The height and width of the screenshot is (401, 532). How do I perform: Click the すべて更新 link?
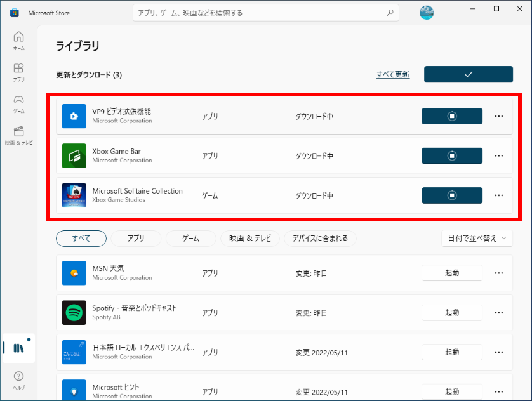coord(393,74)
